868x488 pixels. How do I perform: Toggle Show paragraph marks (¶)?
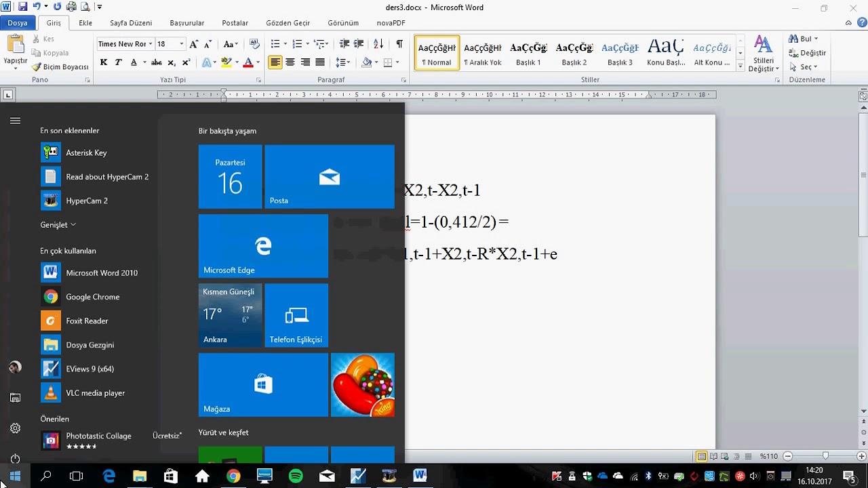click(x=399, y=44)
